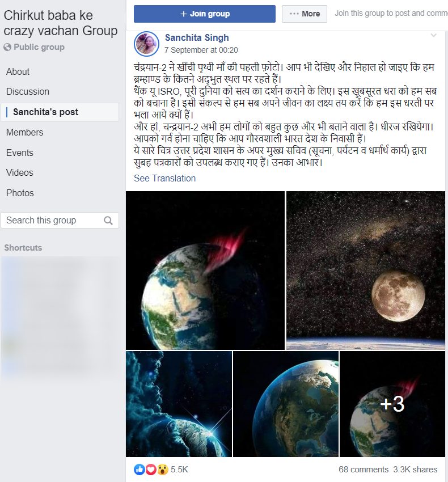Click the search magnifier icon

[108, 221]
